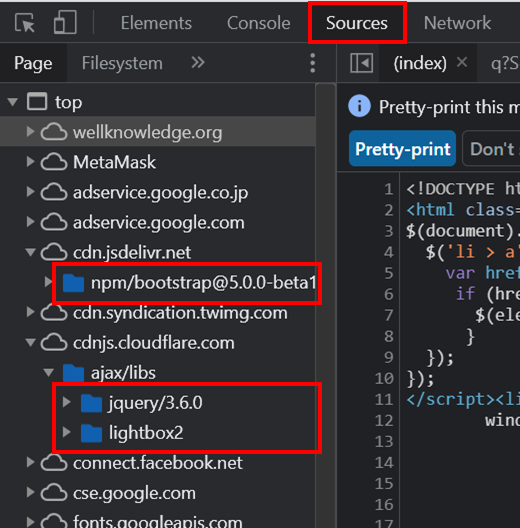The width and height of the screenshot is (520, 528).
Task: Click the MetaMask cloud icon
Action: 54,162
